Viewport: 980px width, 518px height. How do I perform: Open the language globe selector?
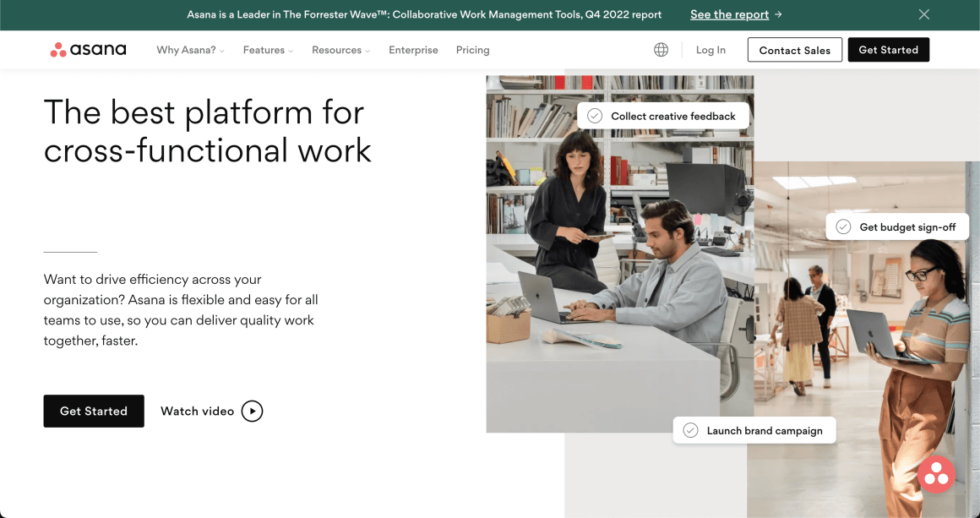coord(661,50)
